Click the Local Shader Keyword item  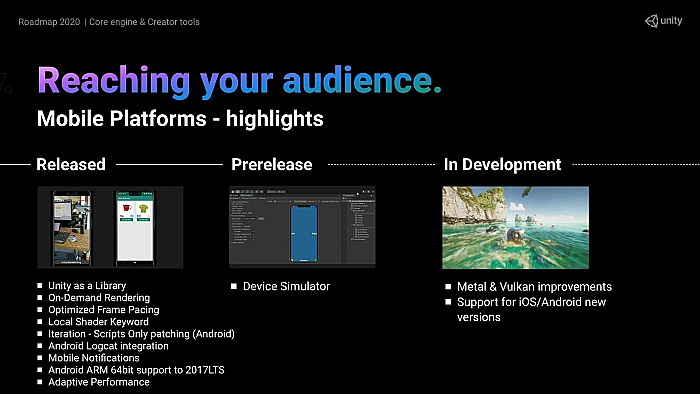[x=98, y=322]
